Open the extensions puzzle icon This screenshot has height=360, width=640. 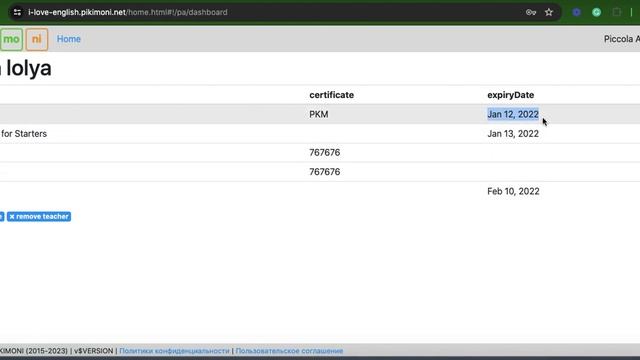click(617, 12)
